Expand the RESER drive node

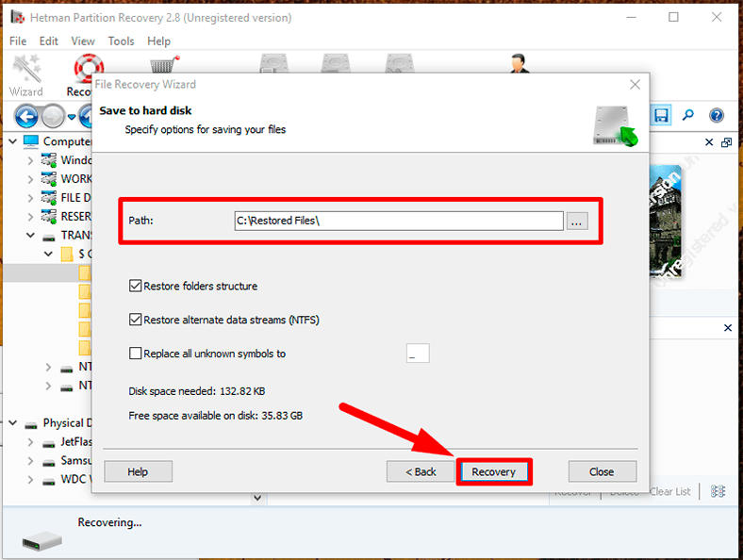click(x=31, y=217)
